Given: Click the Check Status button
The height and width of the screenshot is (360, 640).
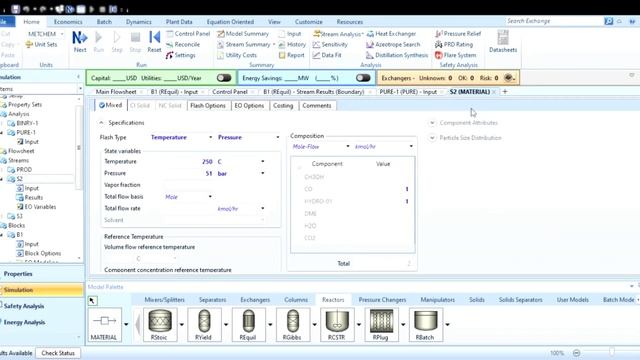Looking at the screenshot, I should pos(58,353).
